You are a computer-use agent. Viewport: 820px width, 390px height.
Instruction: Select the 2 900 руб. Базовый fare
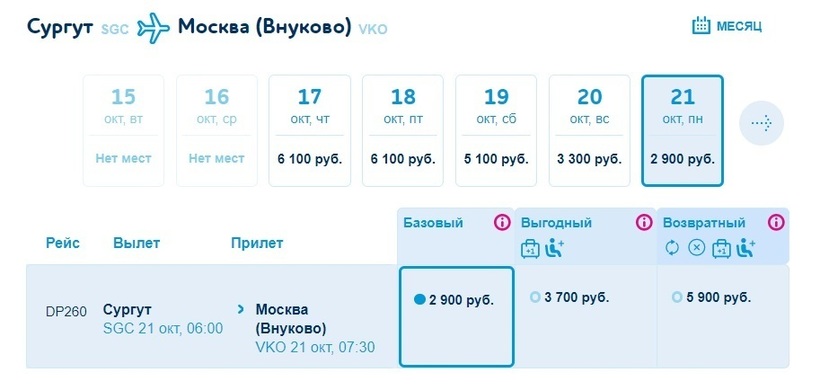coord(456,317)
